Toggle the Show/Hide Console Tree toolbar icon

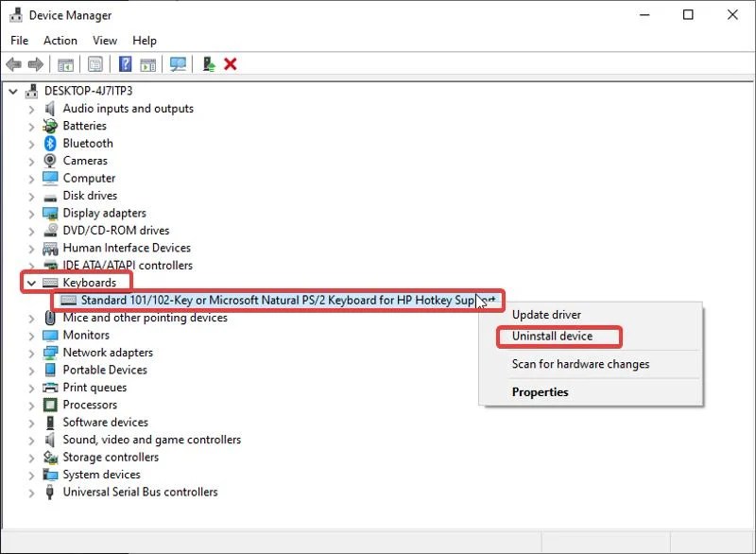coord(66,64)
